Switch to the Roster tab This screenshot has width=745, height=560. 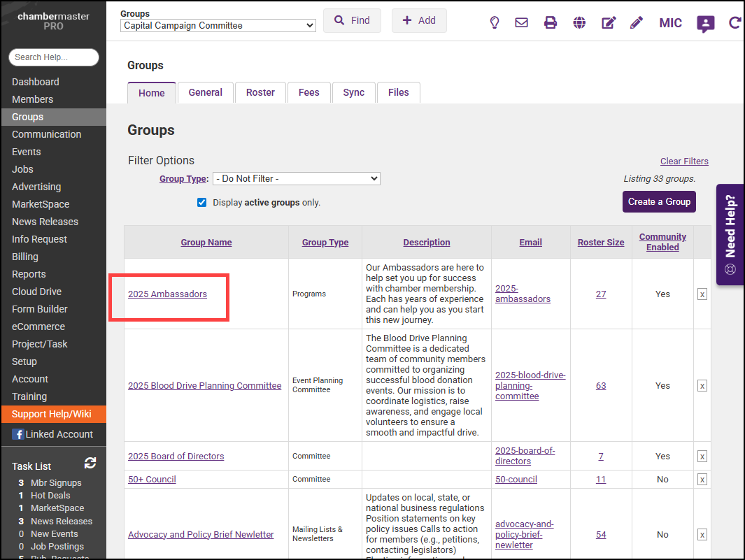click(x=260, y=92)
